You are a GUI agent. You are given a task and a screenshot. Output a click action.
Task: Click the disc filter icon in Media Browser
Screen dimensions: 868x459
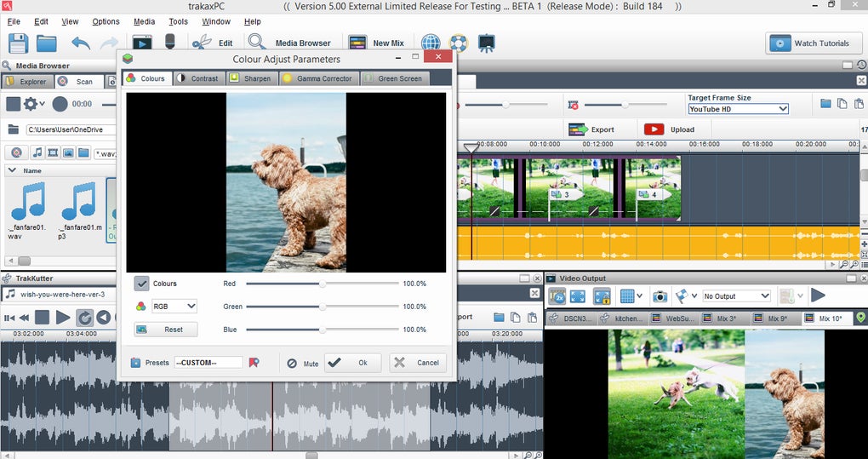[17, 152]
